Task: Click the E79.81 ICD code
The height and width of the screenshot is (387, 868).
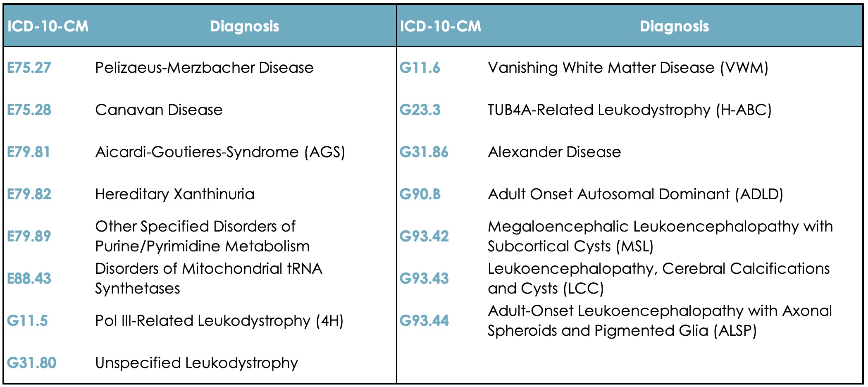Action: click(x=29, y=152)
